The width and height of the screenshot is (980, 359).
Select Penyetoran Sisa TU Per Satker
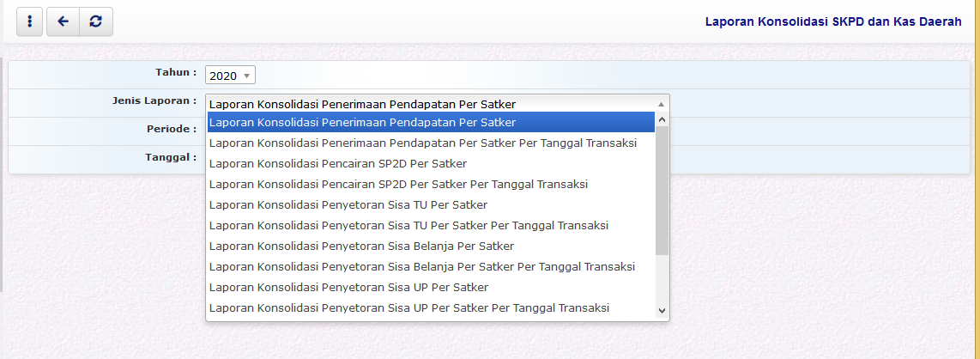tap(348, 204)
